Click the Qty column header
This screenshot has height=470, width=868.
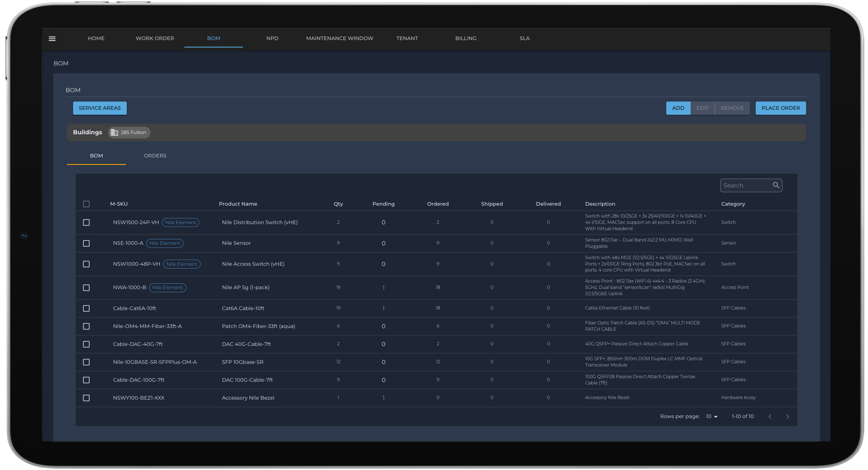[x=338, y=204]
